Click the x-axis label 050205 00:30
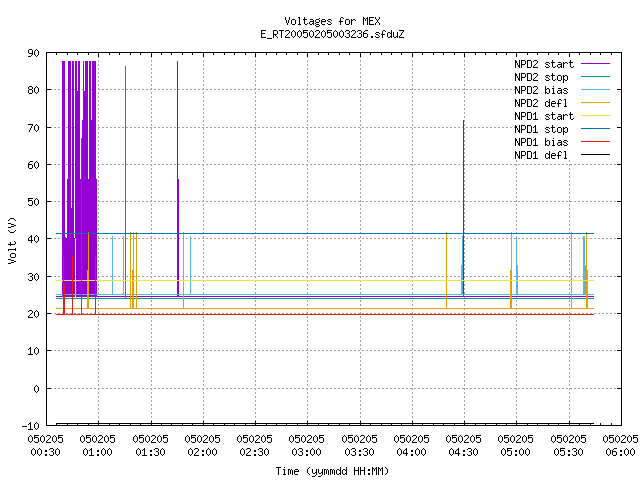 pyautogui.click(x=46, y=446)
